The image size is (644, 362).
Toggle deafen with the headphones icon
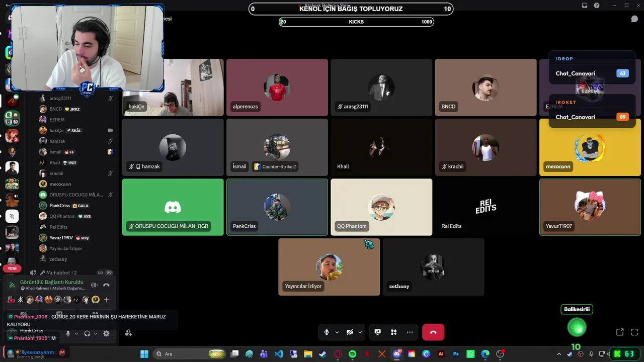[x=87, y=333]
